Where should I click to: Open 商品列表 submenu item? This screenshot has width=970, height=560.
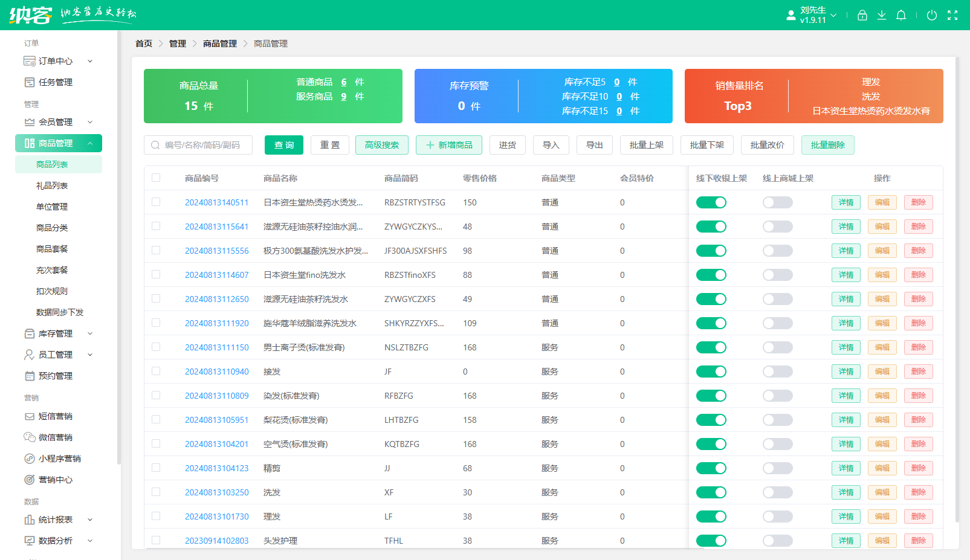pyautogui.click(x=59, y=164)
